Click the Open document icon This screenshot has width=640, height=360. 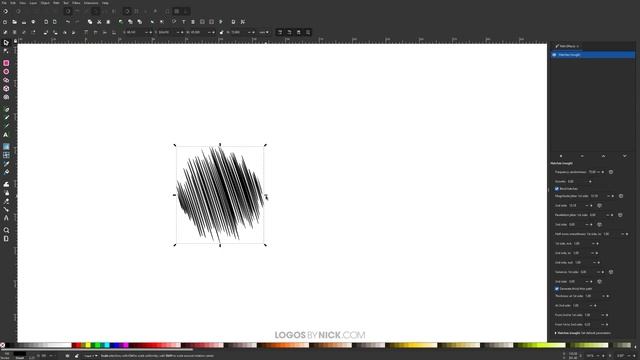[x=14, y=22]
